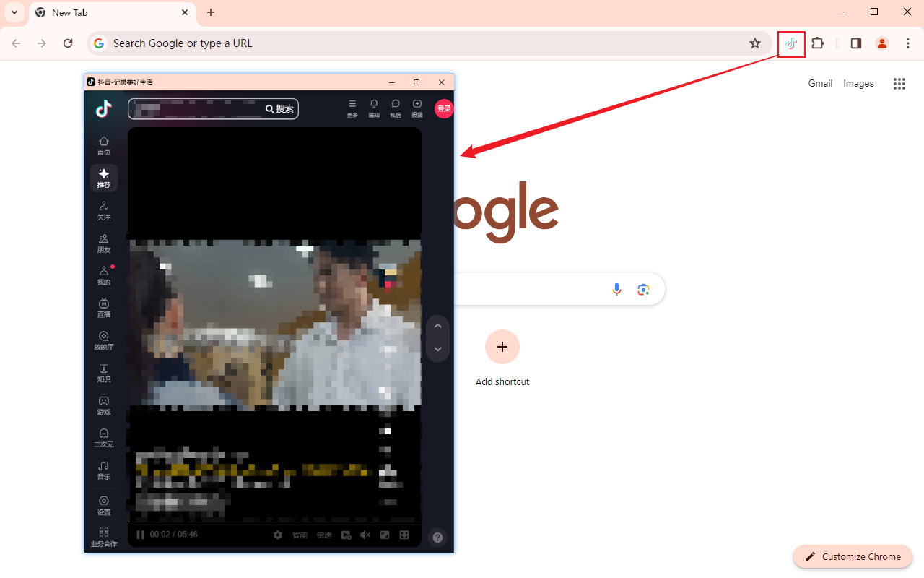Click the 搜索 search button in Douyin
The image size is (924, 578).
coord(280,109)
